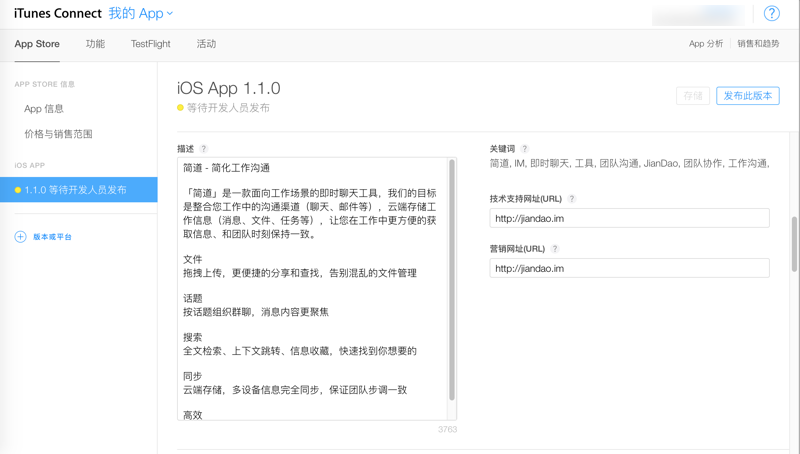
Task: Click the help icon next to 描述
Action: point(204,149)
